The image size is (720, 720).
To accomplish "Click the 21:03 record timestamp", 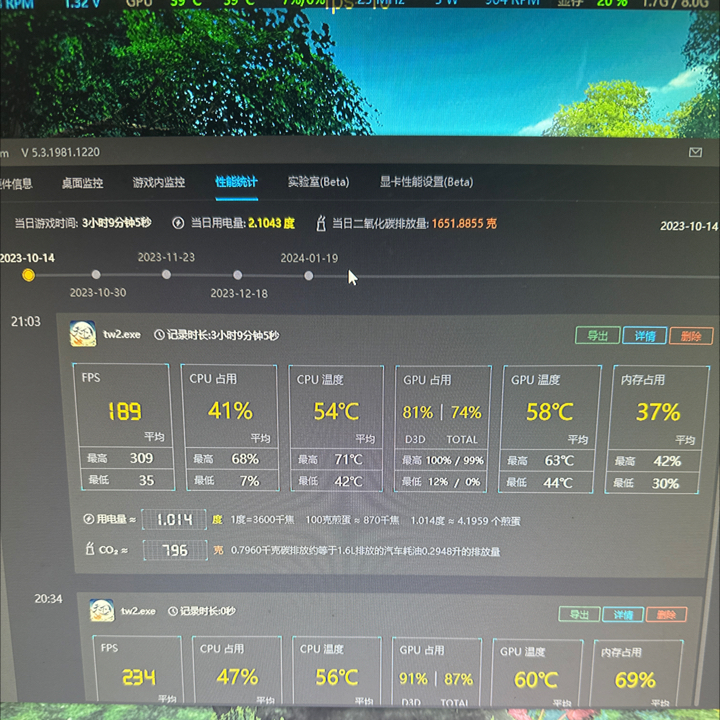I will (26, 321).
